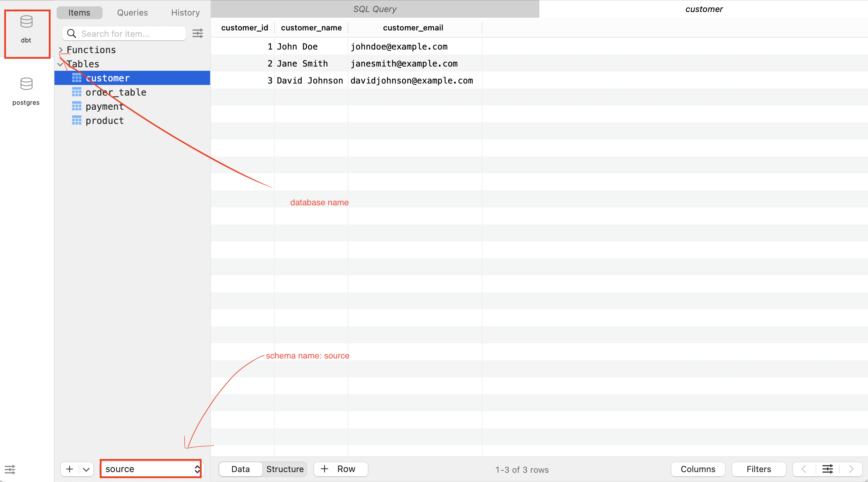Expand the Functions tree group
The image size is (868, 482).
pos(61,50)
